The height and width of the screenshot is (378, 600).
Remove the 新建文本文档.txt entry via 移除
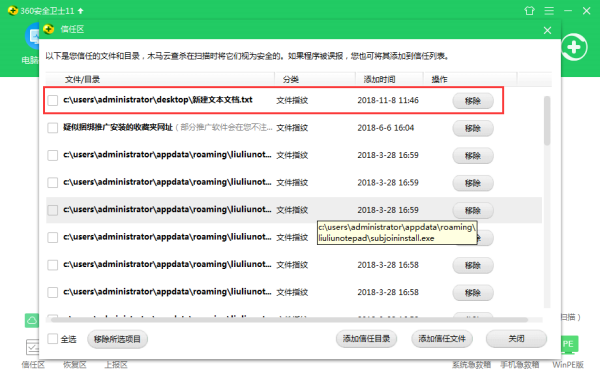[x=473, y=101]
